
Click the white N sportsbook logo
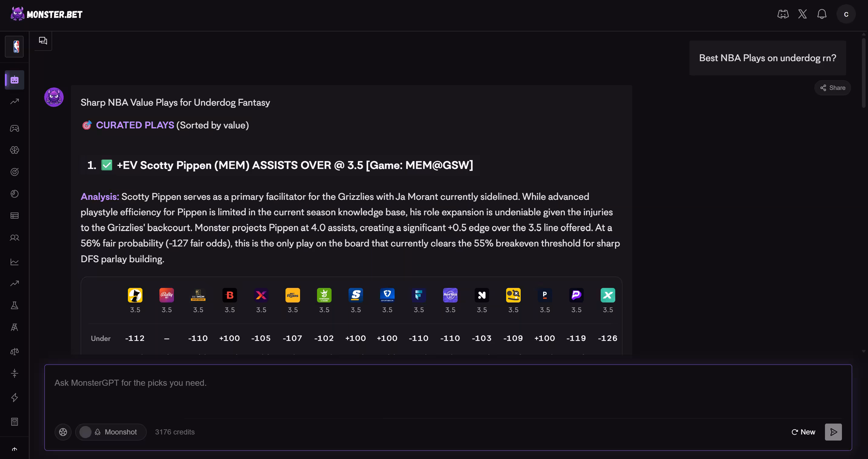click(482, 295)
